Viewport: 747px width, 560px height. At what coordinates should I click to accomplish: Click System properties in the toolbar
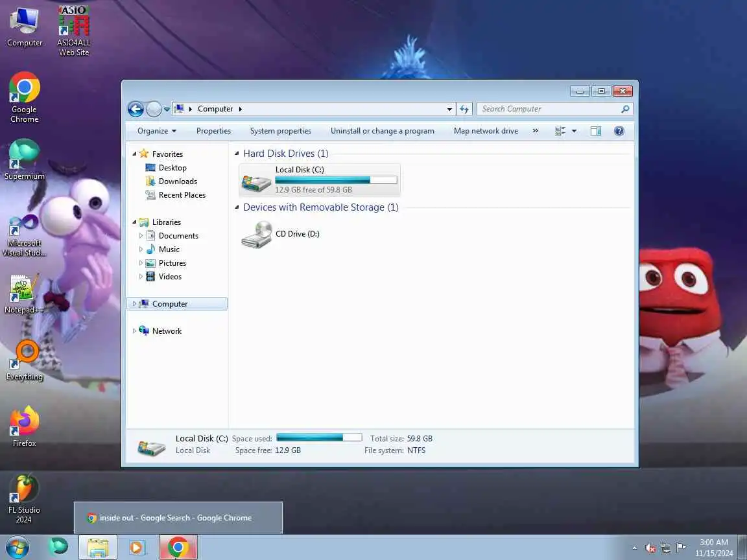[281, 131]
